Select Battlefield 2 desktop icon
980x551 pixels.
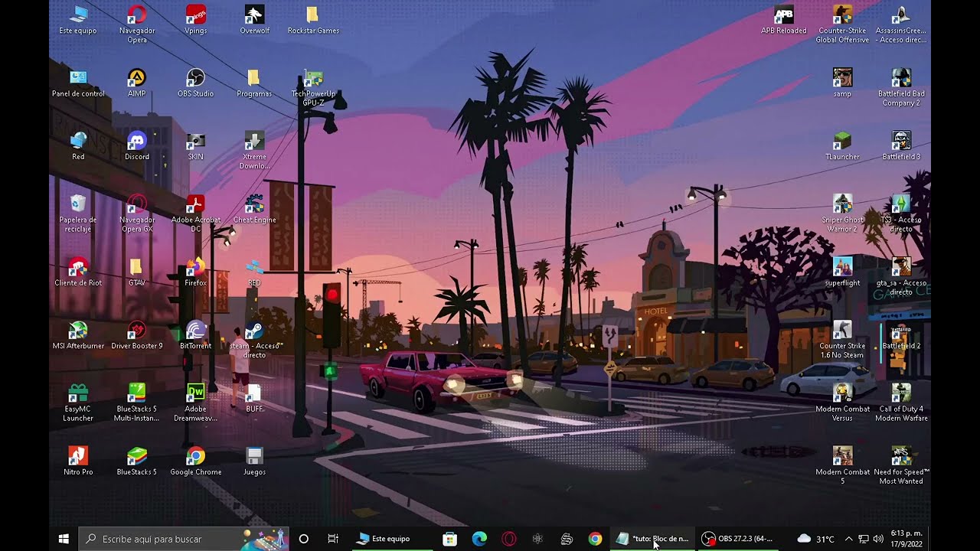pyautogui.click(x=901, y=334)
